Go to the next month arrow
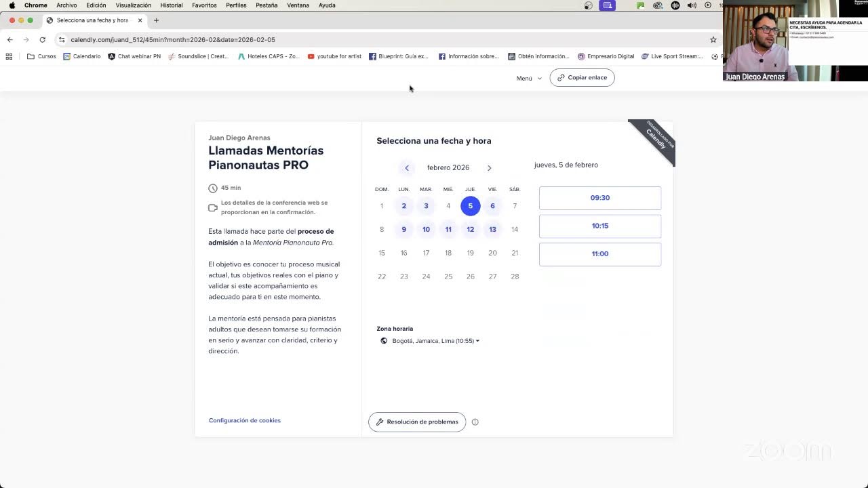 point(489,168)
